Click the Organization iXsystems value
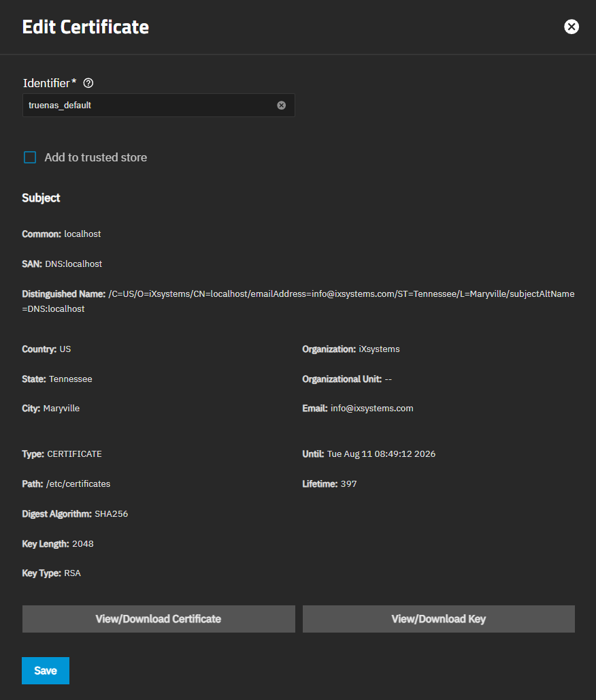This screenshot has height=700, width=596. [379, 349]
